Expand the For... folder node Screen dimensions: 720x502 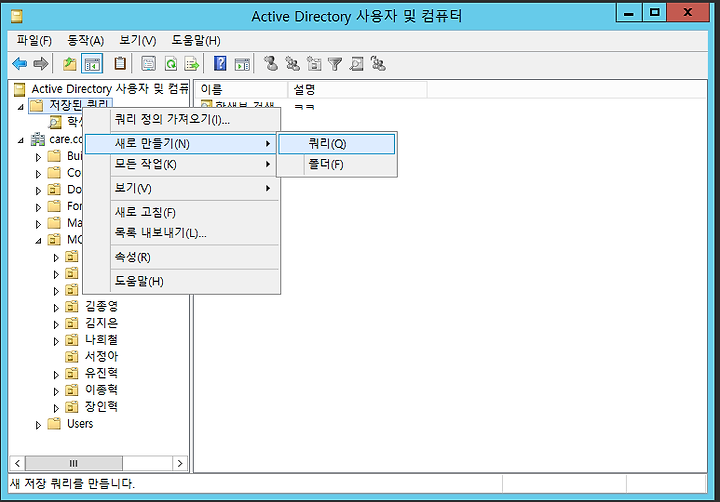tap(38, 208)
